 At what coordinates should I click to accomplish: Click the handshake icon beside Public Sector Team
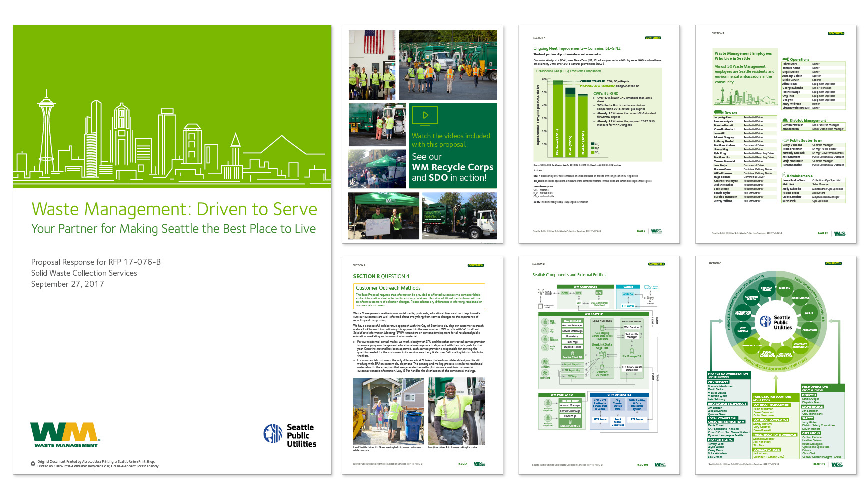(785, 140)
